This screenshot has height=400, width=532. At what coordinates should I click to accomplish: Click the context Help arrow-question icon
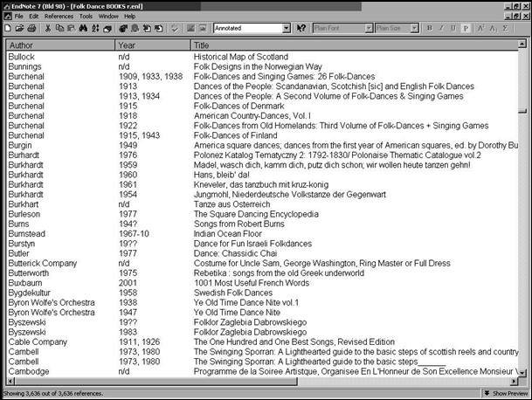click(x=301, y=28)
